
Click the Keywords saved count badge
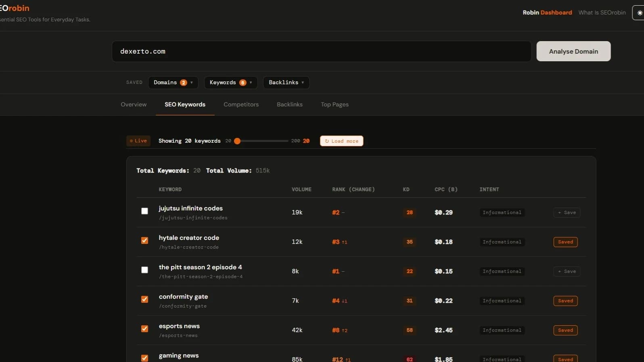point(243,83)
